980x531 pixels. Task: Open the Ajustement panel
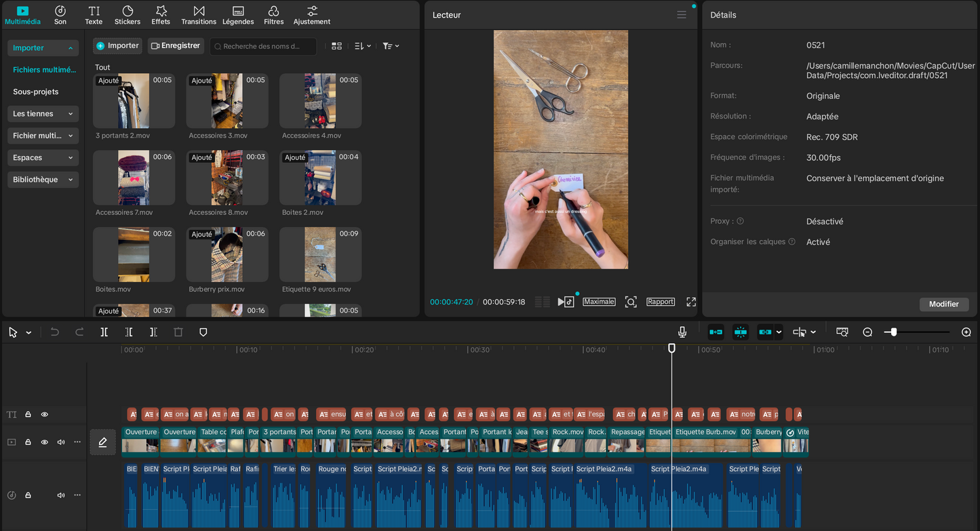pos(312,15)
